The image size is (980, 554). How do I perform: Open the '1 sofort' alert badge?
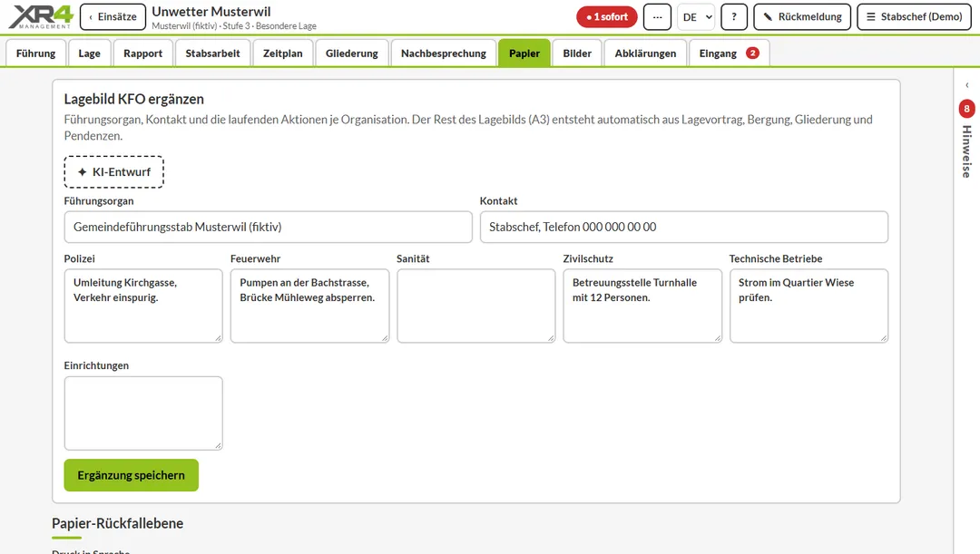click(607, 17)
